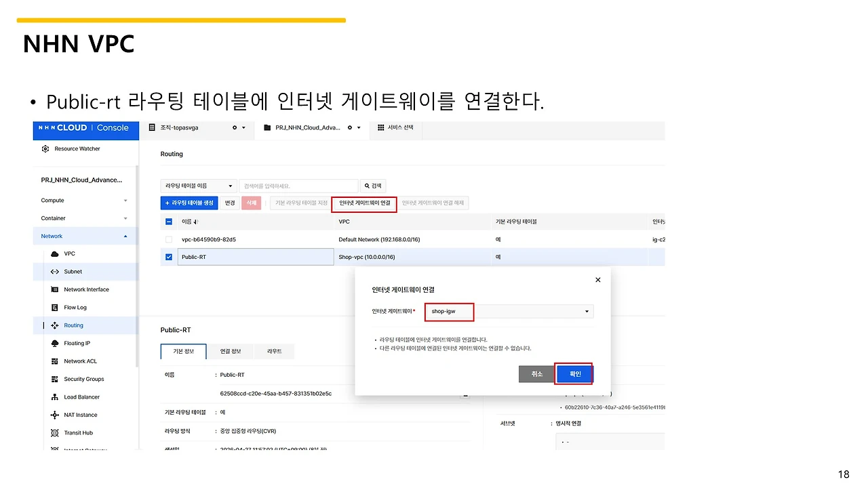Image resolution: width=868 pixels, height=488 pixels.
Task: Click the 변경 button
Action: click(x=230, y=203)
